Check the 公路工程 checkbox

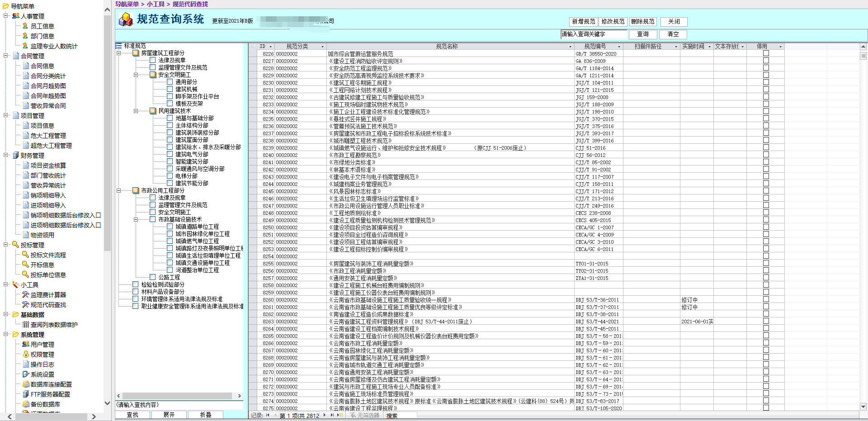(x=153, y=277)
